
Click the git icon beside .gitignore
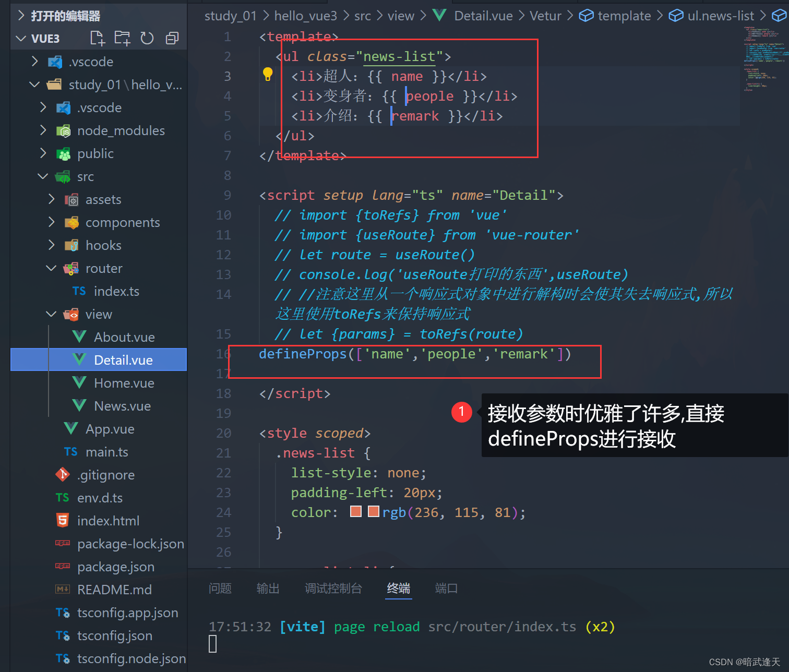[x=63, y=474]
